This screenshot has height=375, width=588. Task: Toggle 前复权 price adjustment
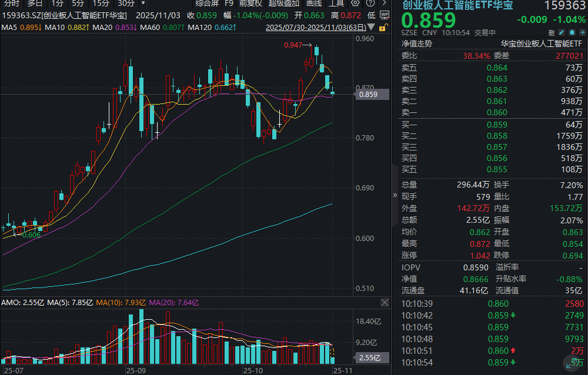point(250,3)
